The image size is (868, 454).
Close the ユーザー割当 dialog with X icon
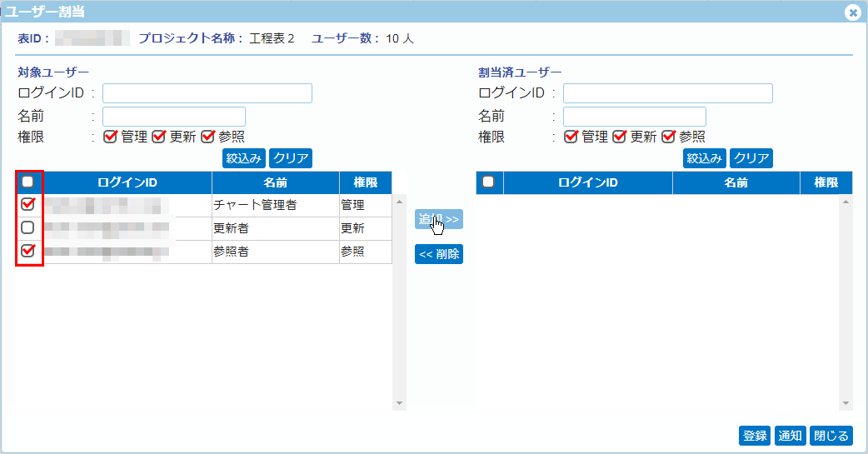click(x=852, y=12)
